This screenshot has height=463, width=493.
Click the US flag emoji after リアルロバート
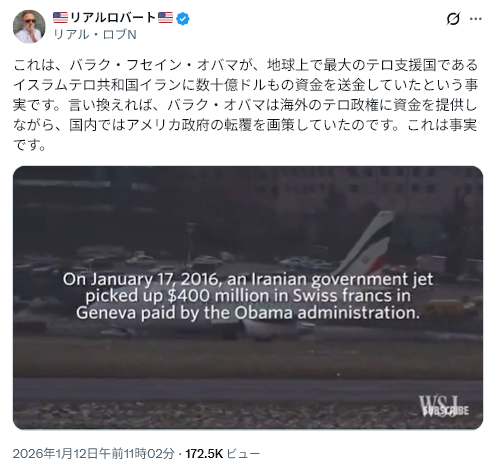tap(165, 18)
